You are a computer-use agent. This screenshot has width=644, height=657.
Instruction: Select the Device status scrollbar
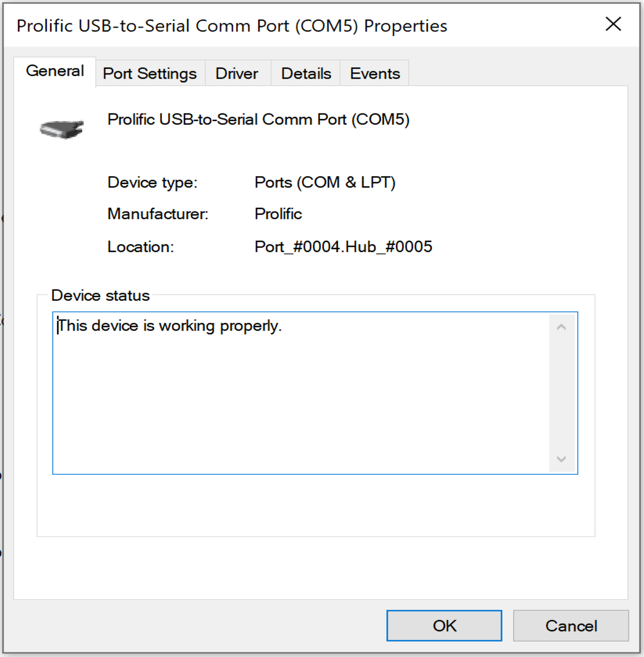561,393
